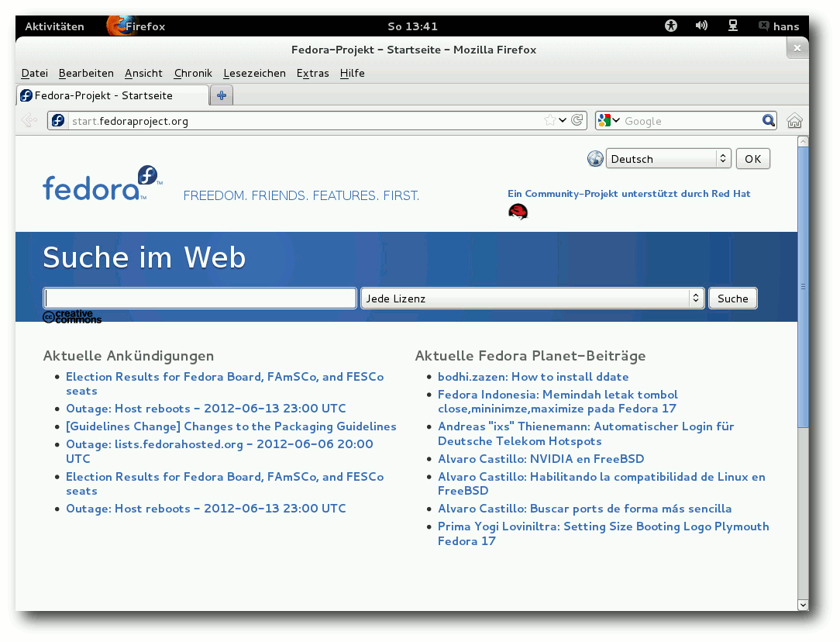Reload the current page
The height and width of the screenshot is (642, 840).
[577, 121]
